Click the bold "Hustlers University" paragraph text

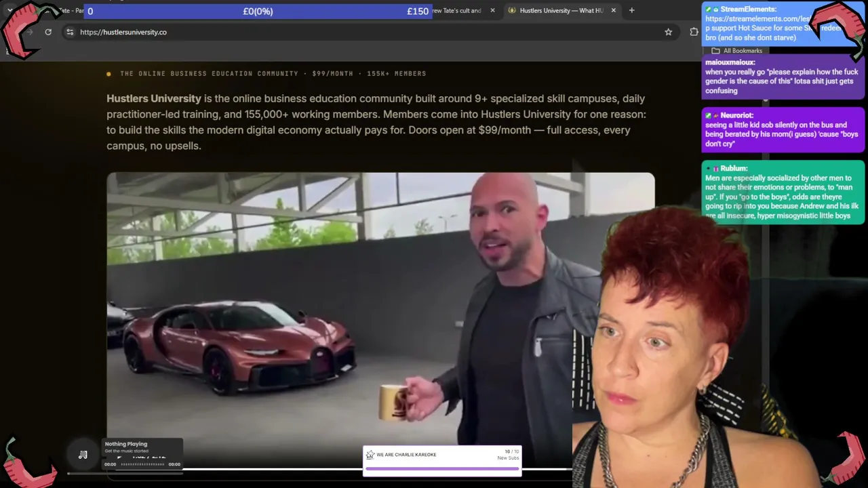pyautogui.click(x=154, y=99)
